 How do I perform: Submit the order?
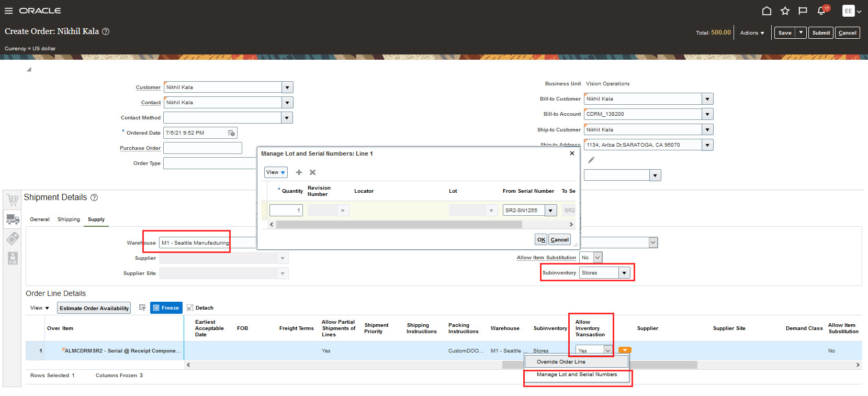[x=821, y=32]
